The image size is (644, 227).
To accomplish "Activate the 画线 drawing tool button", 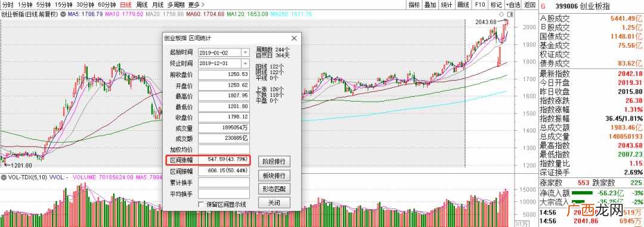I will 463,5.
